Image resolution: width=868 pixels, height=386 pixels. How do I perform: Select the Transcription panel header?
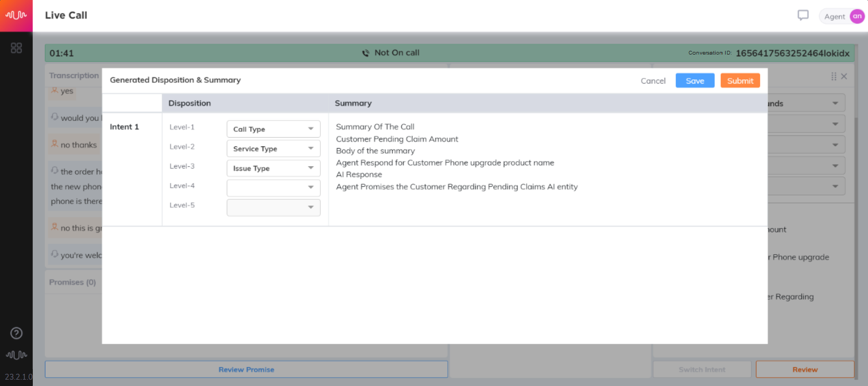(x=74, y=75)
